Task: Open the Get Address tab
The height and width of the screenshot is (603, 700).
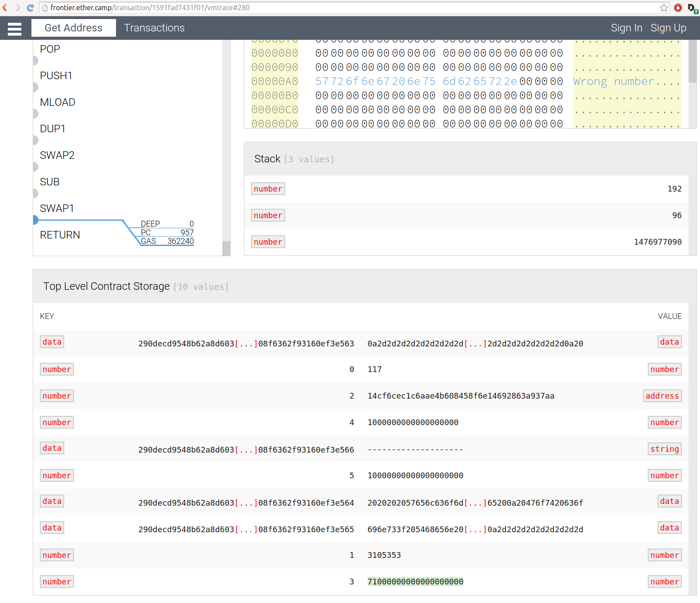Action: coord(73,28)
